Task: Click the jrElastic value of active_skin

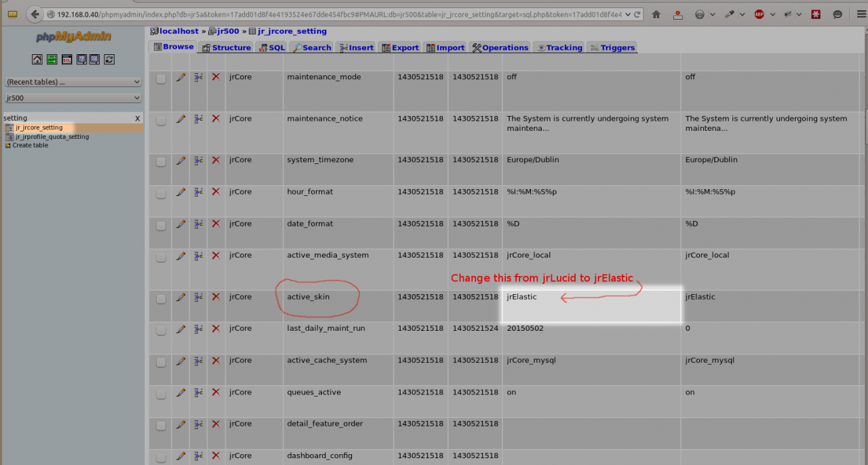Action: [521, 297]
